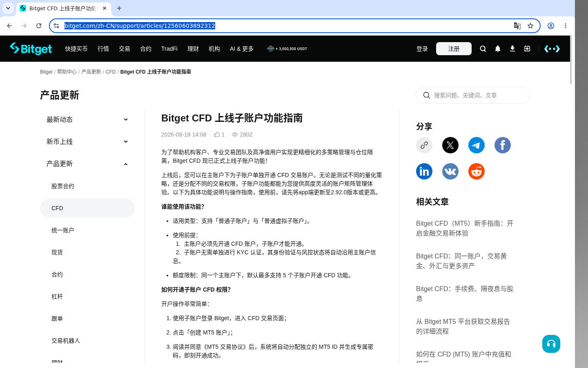Click the browser back arrow
The height and width of the screenshot is (368, 588).
coord(9,26)
